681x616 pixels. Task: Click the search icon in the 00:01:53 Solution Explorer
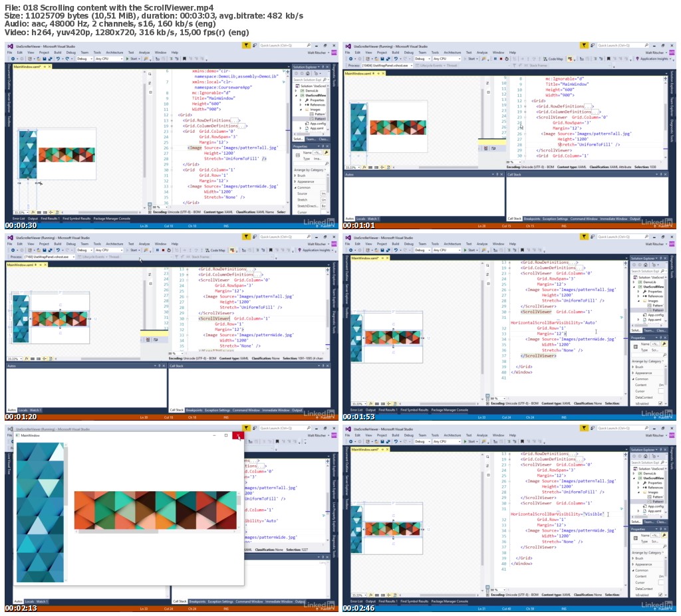(664, 271)
